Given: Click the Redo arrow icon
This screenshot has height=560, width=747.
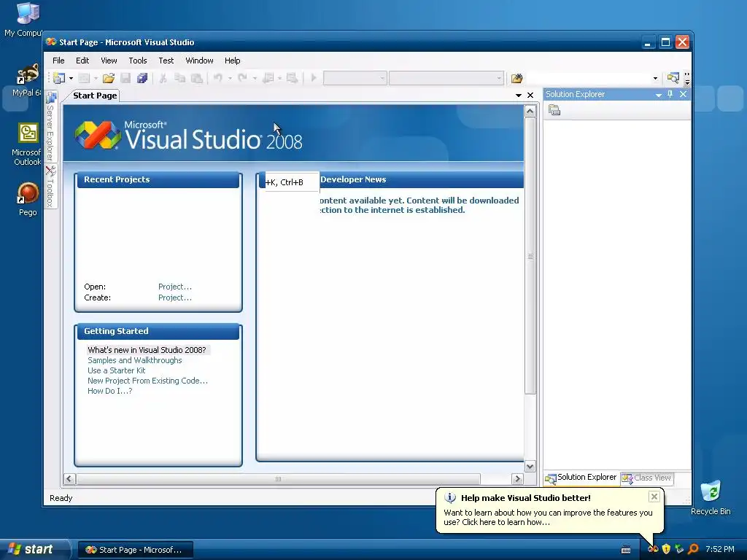Looking at the screenshot, I should click(x=242, y=77).
